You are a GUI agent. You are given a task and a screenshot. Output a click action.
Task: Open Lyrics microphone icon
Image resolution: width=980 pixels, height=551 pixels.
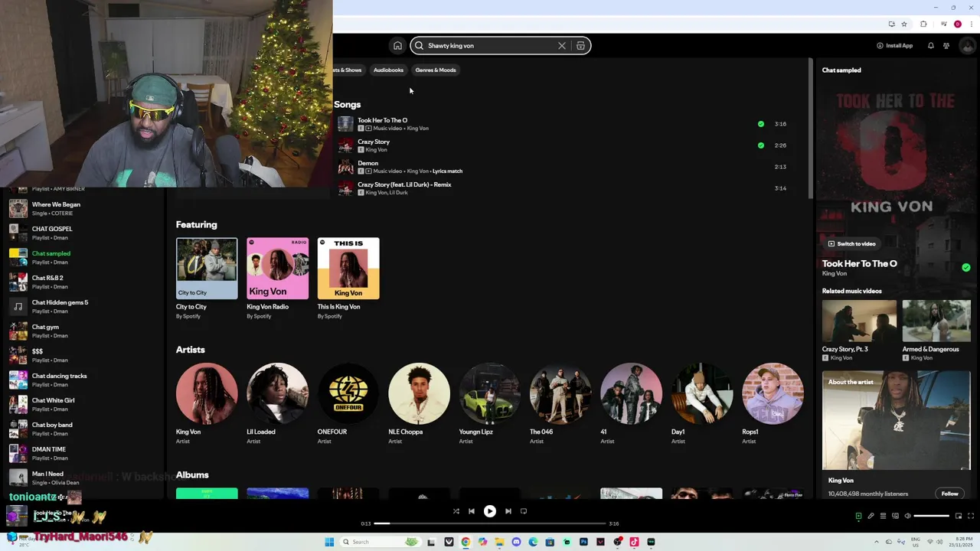[871, 516]
